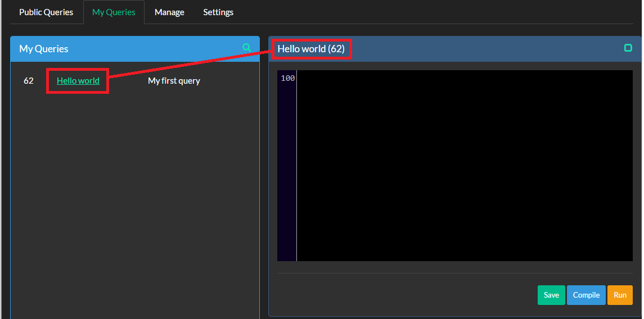Go to the Settings tab
Viewport: 644px width, 319px height.
click(x=218, y=12)
